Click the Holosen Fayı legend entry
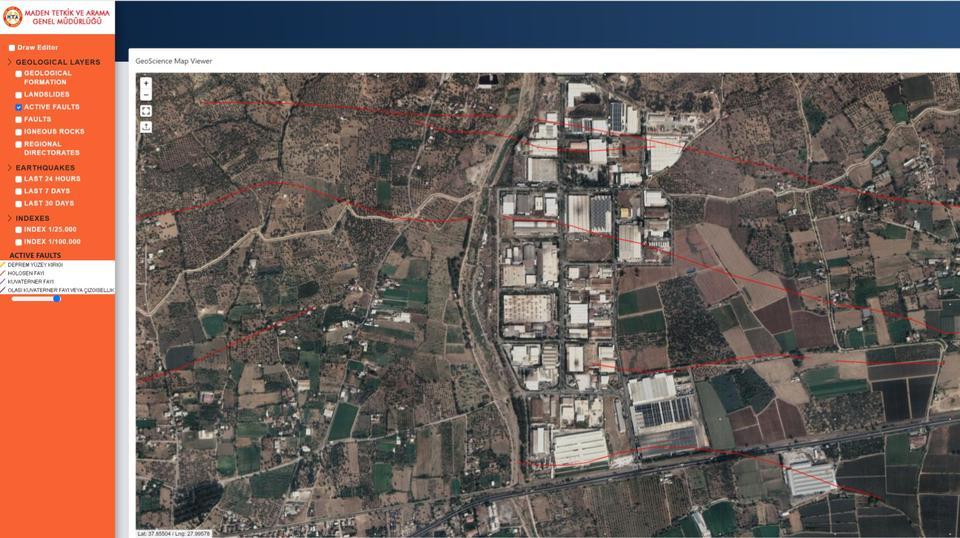This screenshot has width=960, height=538. 26,273
